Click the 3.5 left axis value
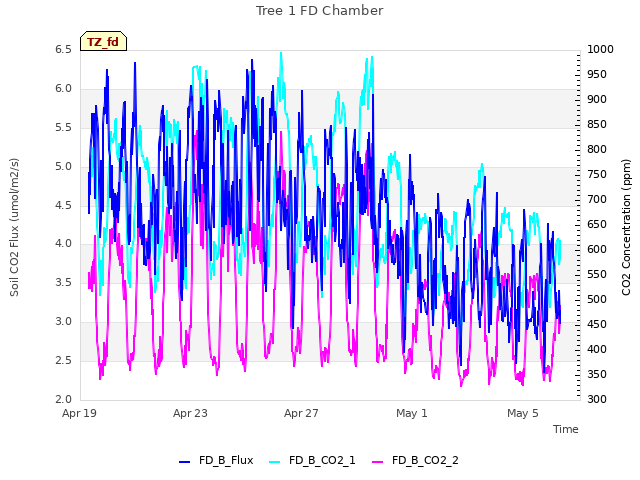 (x=63, y=282)
